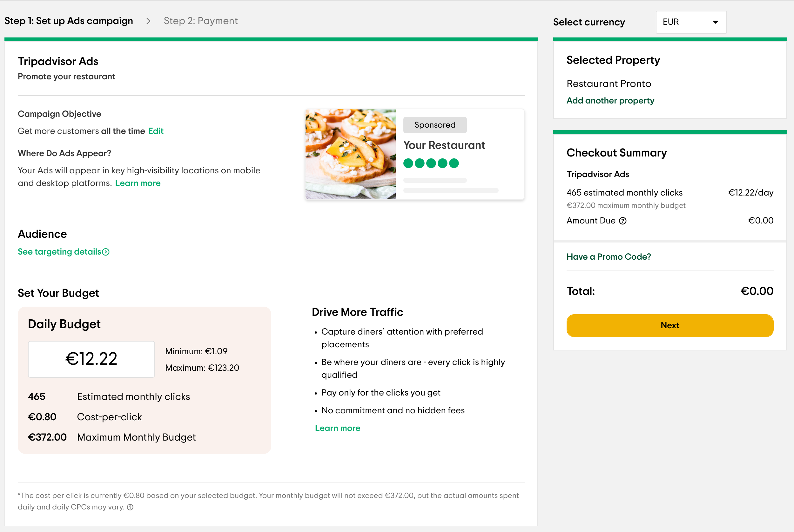Click the five-bubble rating in ad preview
Screen dimensions: 794x532
click(431, 163)
